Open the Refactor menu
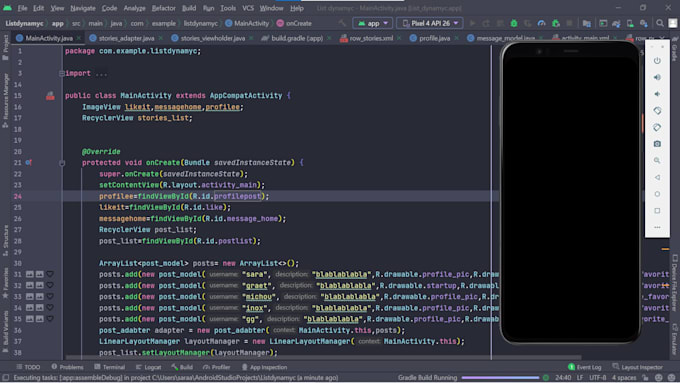Image resolution: width=680 pixels, height=383 pixels. coord(163,8)
